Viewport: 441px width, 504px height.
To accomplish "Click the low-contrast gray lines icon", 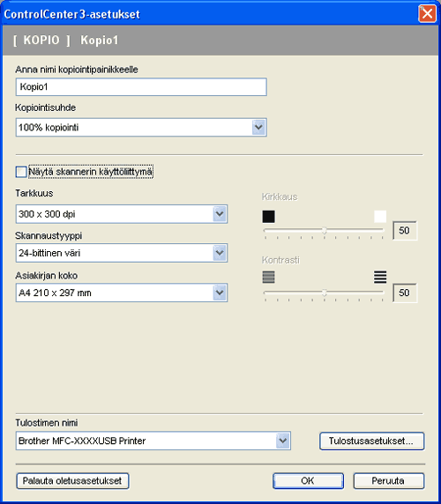I will 268,277.
